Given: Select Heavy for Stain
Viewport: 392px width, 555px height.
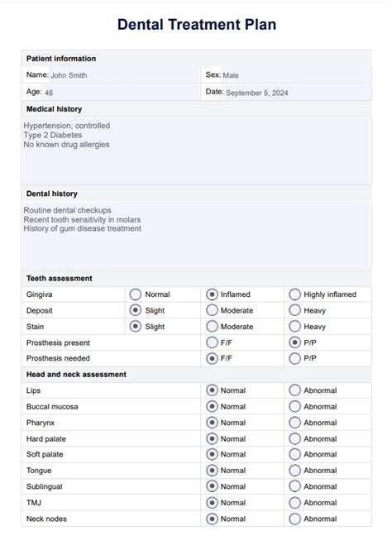Looking at the screenshot, I should 294,327.
